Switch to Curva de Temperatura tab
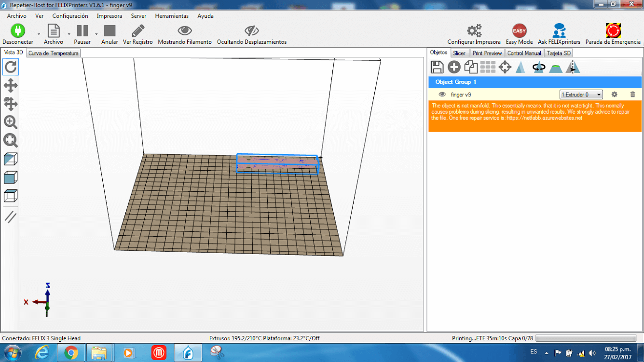The height and width of the screenshot is (362, 644). click(53, 53)
